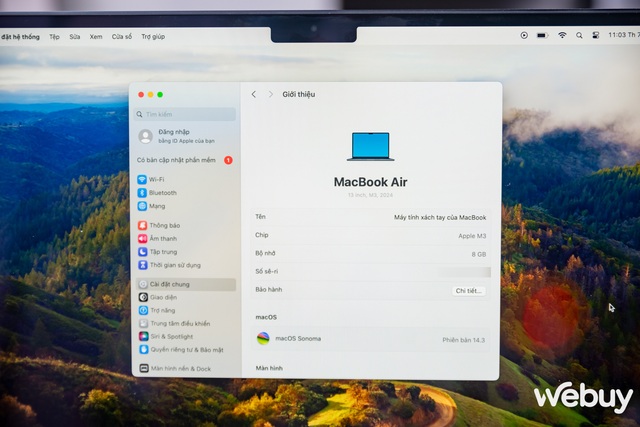Click the 13 inch, M3, 2024 subtitle

click(x=370, y=195)
